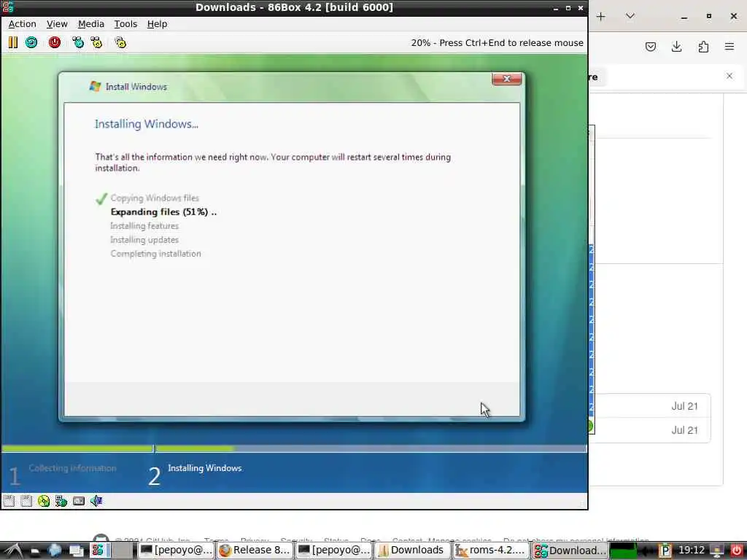Click the taskbar clock showing 19:12
This screenshot has width=747, height=560.
692,551
